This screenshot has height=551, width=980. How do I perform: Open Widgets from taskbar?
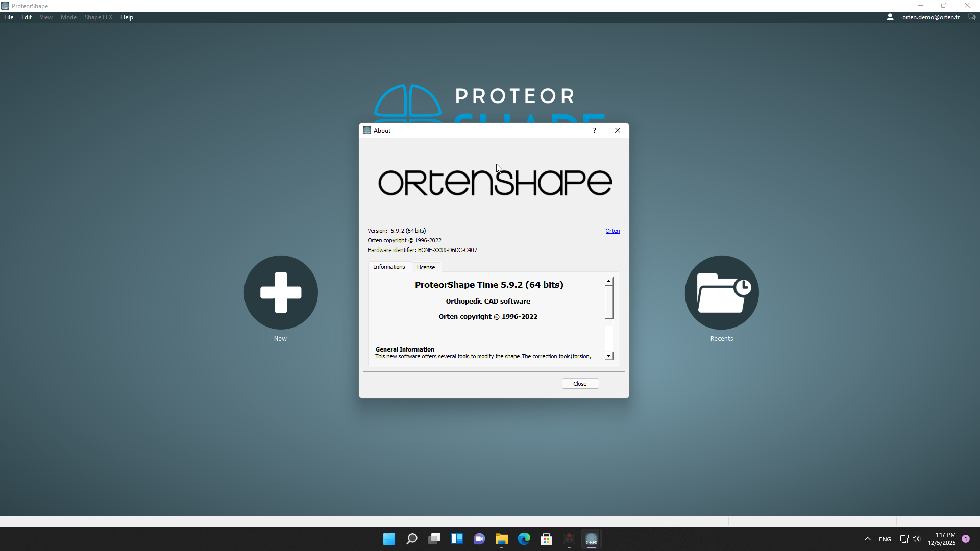point(457,539)
